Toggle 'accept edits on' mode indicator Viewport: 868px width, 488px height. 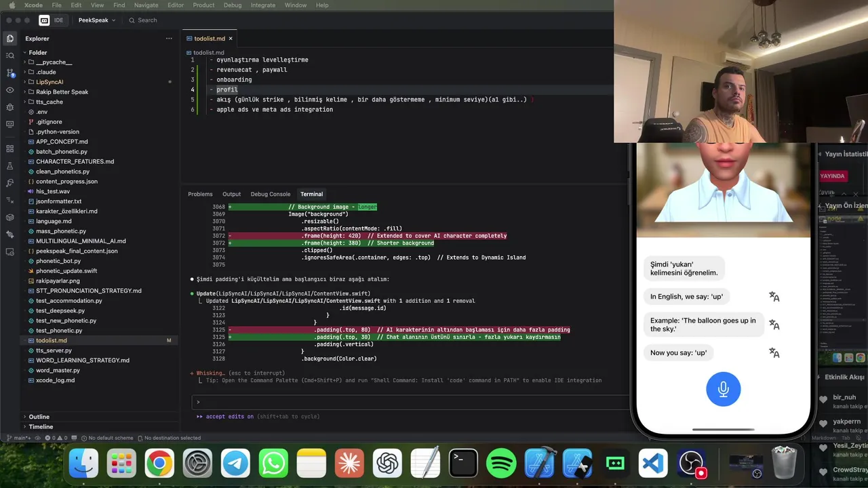point(230,416)
